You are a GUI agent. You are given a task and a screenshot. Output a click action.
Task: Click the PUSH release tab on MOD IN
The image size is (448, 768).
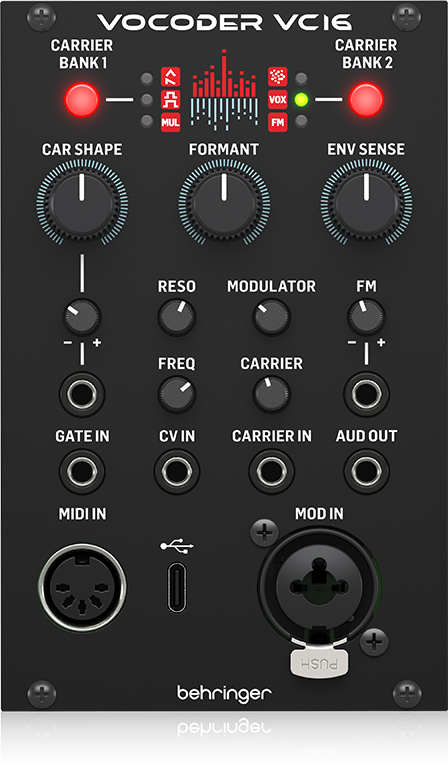(x=319, y=664)
